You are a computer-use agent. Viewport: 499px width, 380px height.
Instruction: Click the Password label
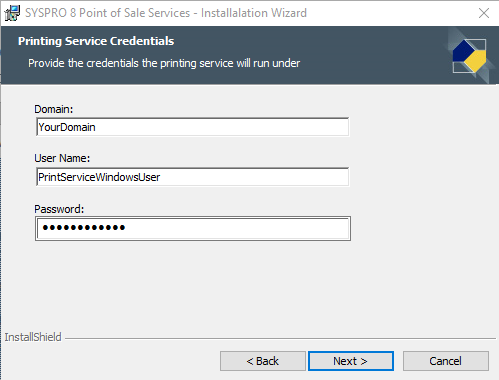coord(59,209)
